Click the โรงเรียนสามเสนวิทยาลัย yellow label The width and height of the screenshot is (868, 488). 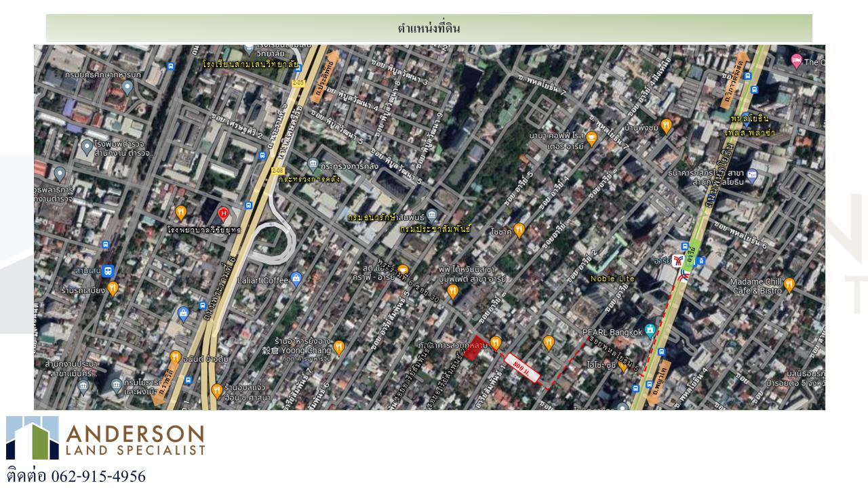pyautogui.click(x=251, y=65)
